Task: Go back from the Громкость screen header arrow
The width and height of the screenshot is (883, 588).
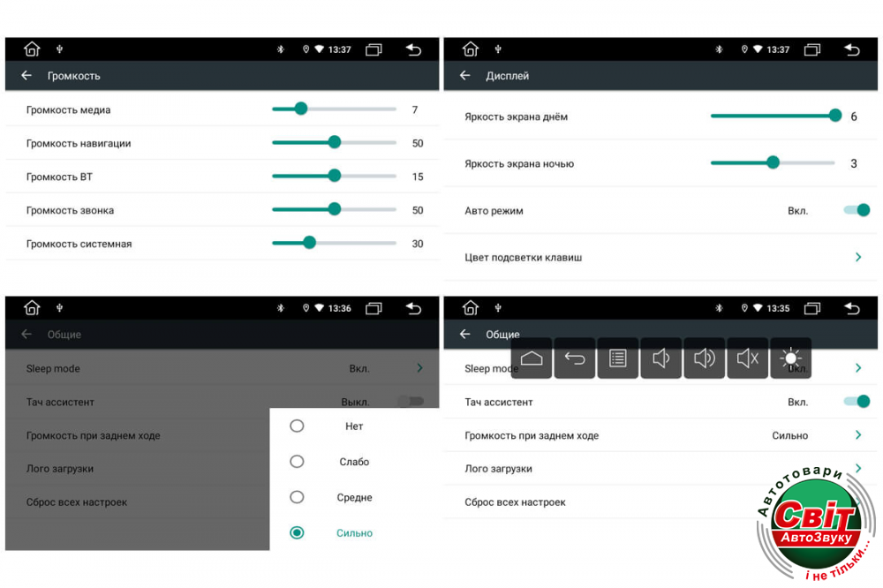Action: (x=26, y=76)
